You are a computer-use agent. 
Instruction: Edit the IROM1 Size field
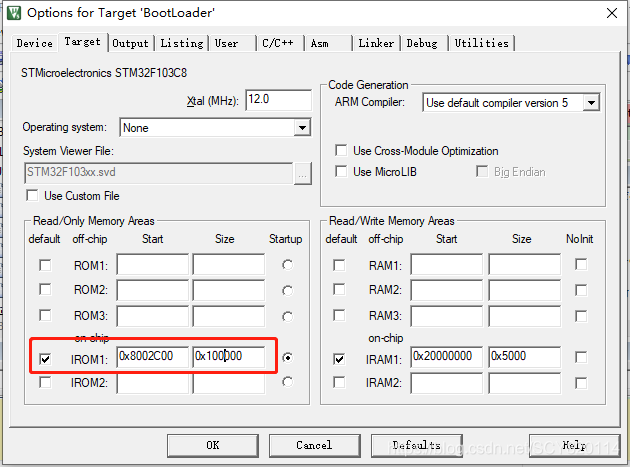tap(229, 357)
